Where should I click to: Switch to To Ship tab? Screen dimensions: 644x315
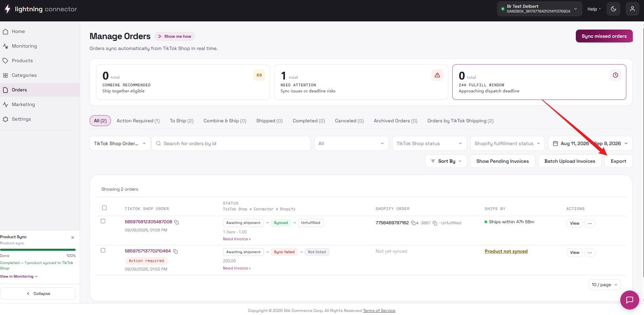click(182, 121)
